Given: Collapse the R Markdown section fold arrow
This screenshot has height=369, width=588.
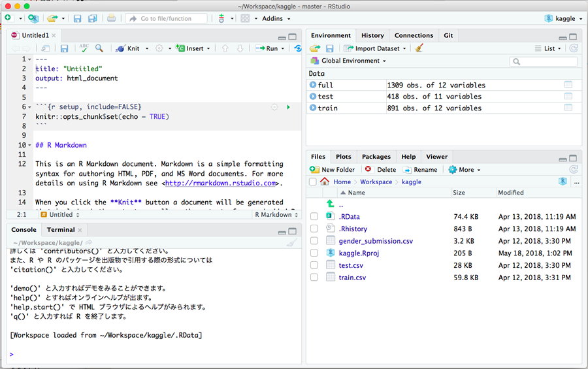Looking at the screenshot, I should [29, 145].
